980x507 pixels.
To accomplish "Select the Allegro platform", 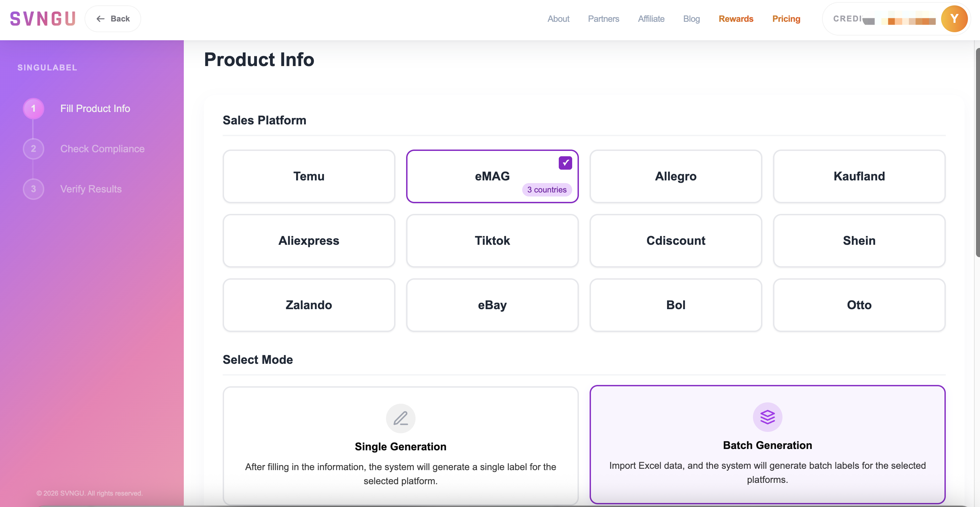I will click(x=676, y=176).
